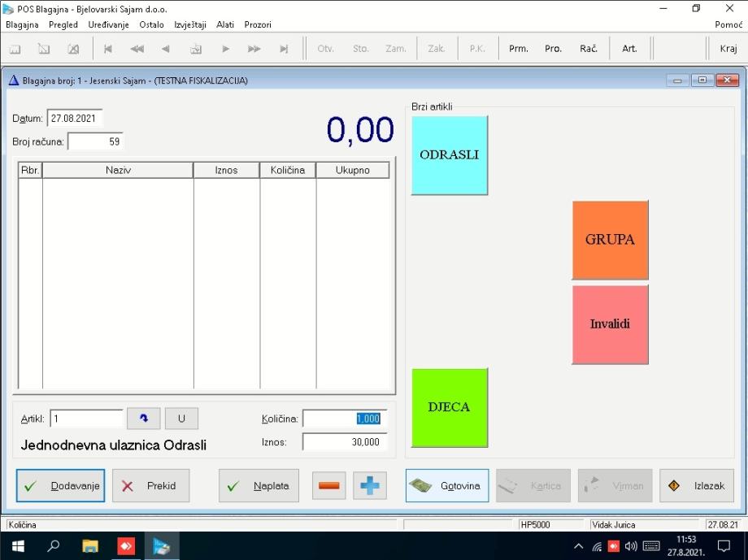
Task: Select the orange GRUPA quick article tile
Action: [610, 240]
